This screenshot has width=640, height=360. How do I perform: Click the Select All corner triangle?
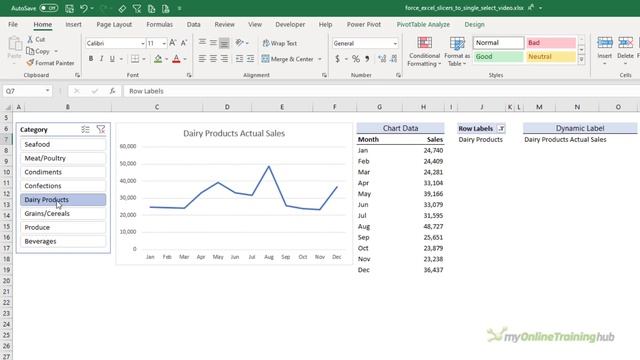click(x=8, y=107)
